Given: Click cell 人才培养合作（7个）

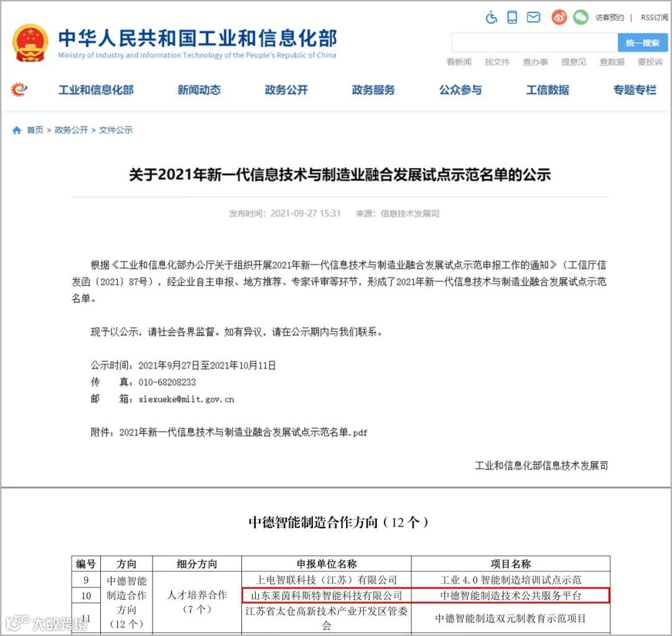Looking at the screenshot, I should [197, 602].
